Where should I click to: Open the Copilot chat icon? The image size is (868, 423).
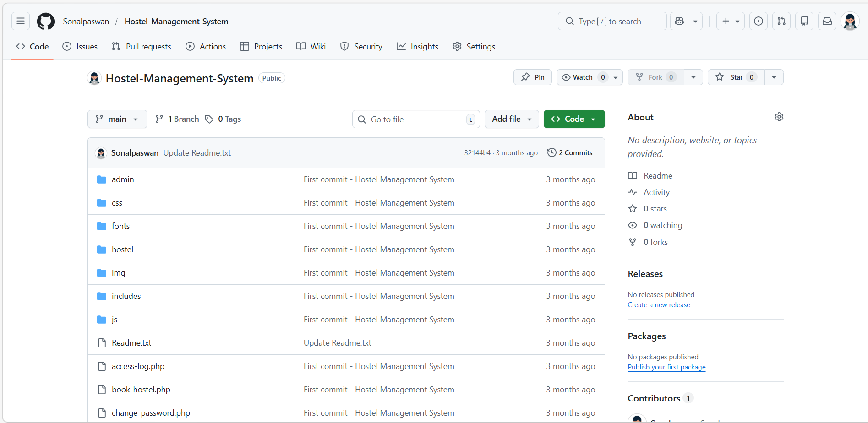(x=679, y=21)
